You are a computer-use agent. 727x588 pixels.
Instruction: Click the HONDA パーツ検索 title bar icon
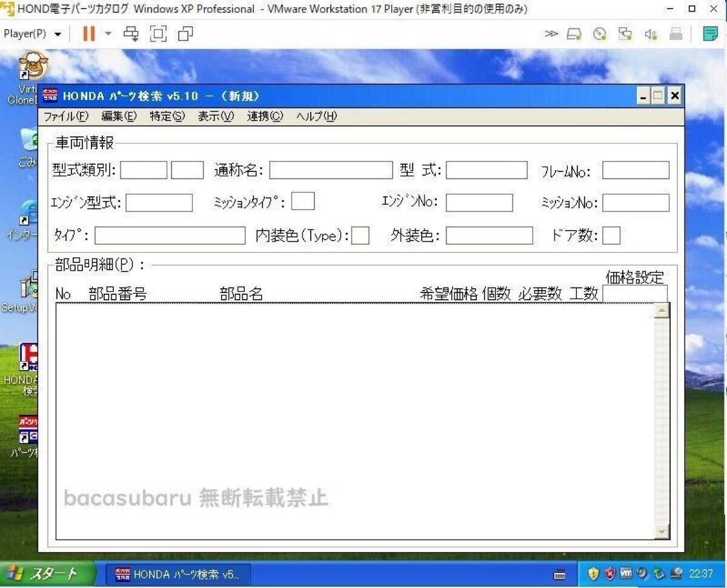click(51, 96)
